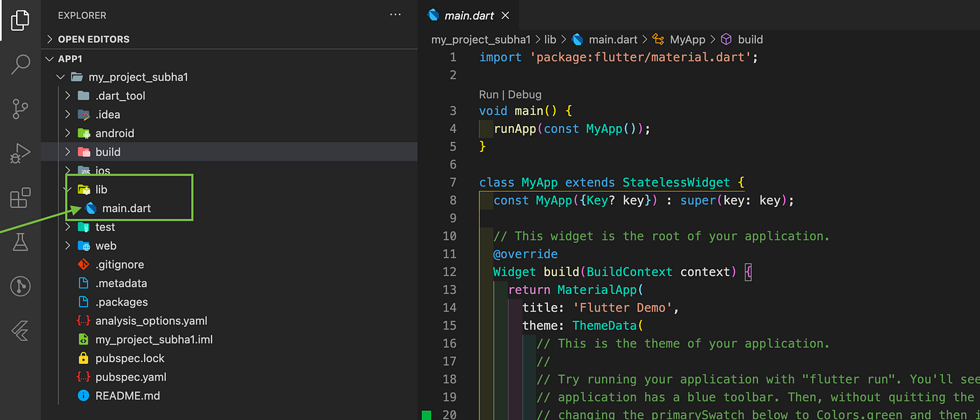Select the Source Control icon
980x420 pixels.
(x=20, y=108)
